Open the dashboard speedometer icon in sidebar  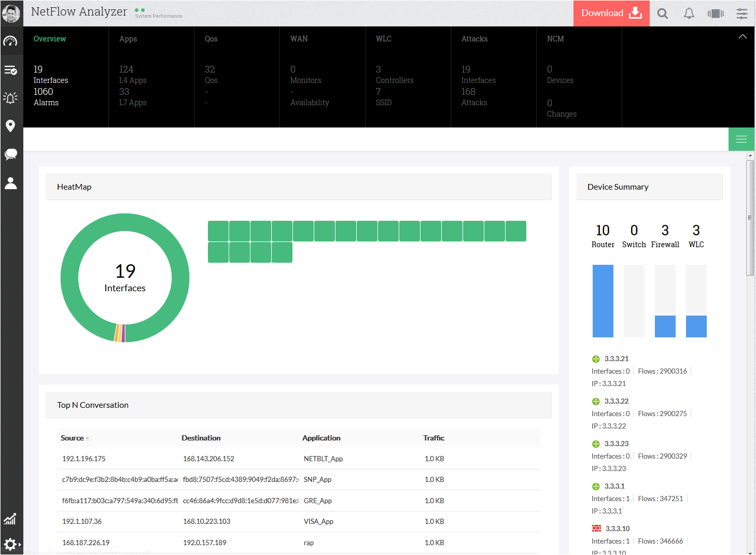pyautogui.click(x=10, y=41)
